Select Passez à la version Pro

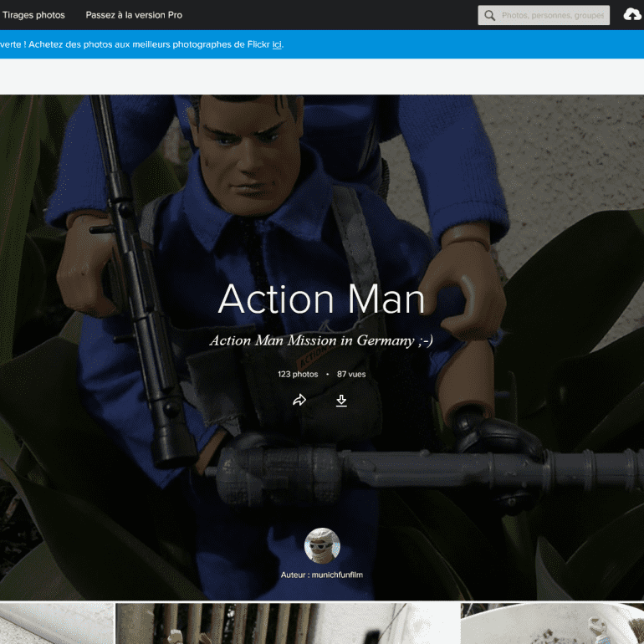coord(134,15)
